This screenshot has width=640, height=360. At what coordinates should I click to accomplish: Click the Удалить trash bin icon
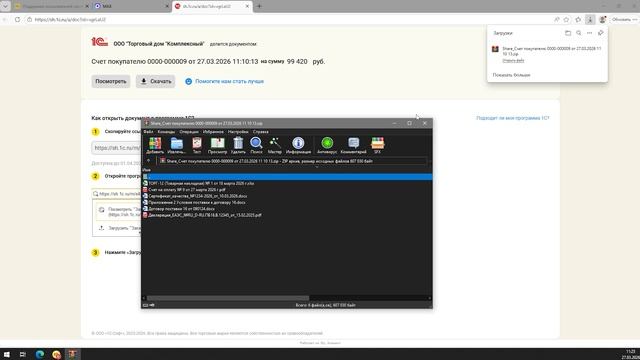coord(238,145)
